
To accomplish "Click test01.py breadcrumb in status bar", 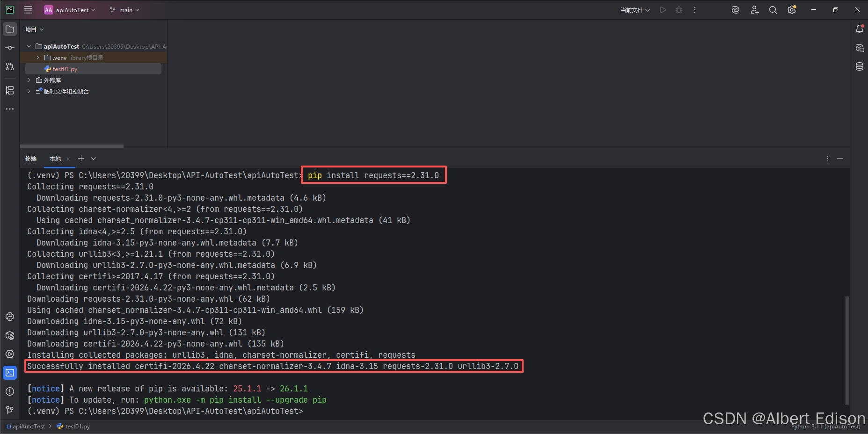I will 73,427.
